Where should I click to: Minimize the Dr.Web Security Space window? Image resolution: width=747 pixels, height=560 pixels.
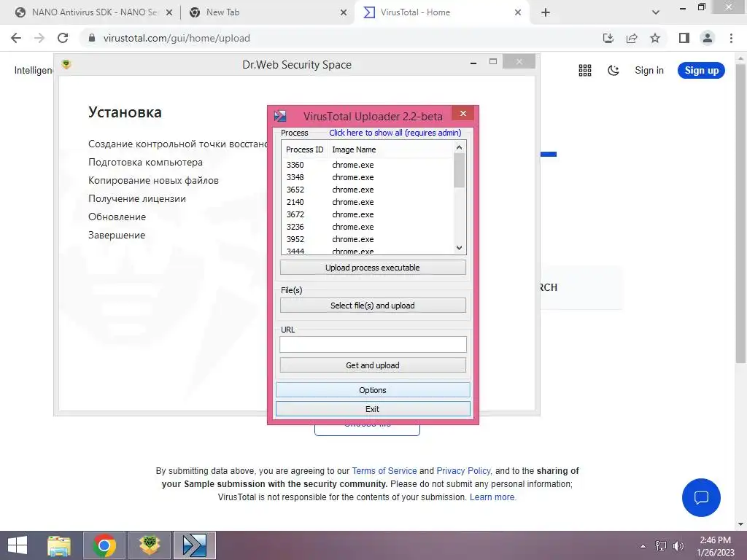pyautogui.click(x=473, y=63)
